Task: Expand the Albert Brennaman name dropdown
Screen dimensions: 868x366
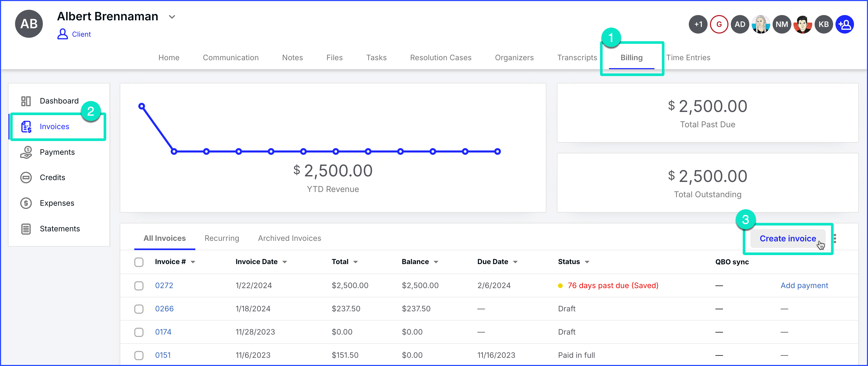Action: (172, 17)
